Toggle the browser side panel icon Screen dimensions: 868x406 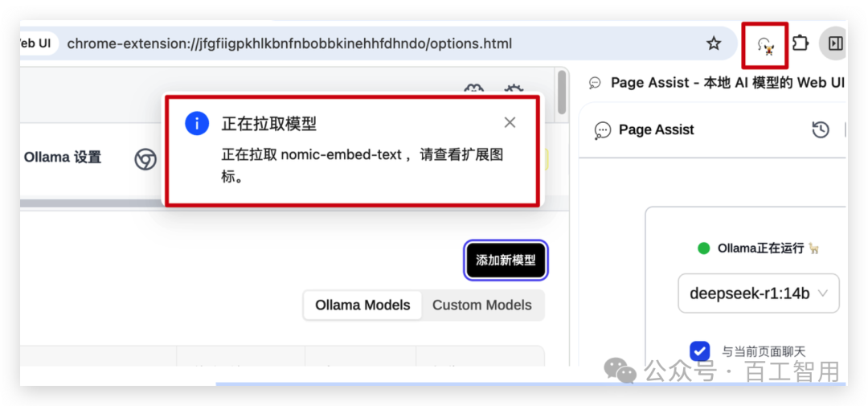click(x=835, y=43)
